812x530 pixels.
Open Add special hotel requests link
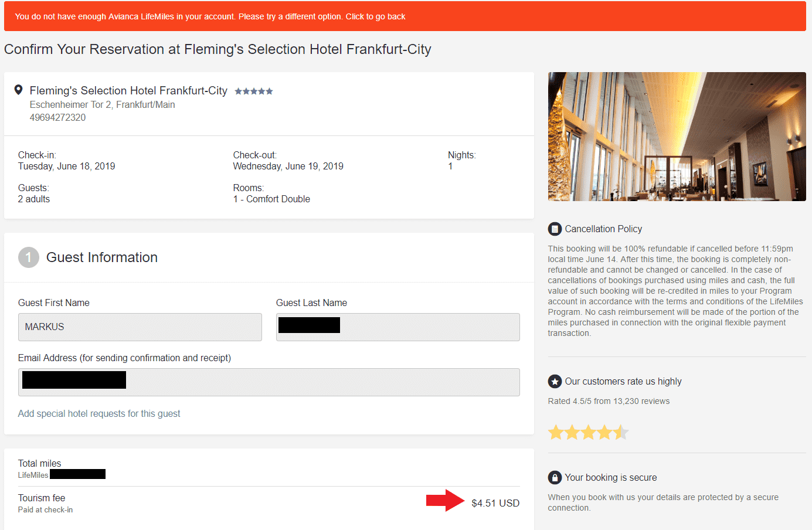coord(99,414)
